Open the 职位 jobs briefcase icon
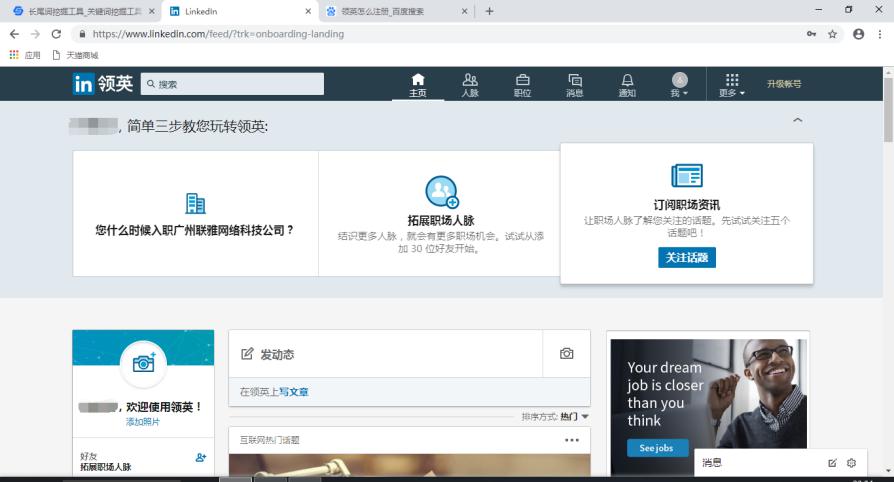This screenshot has height=482, width=894. pyautogui.click(x=522, y=84)
